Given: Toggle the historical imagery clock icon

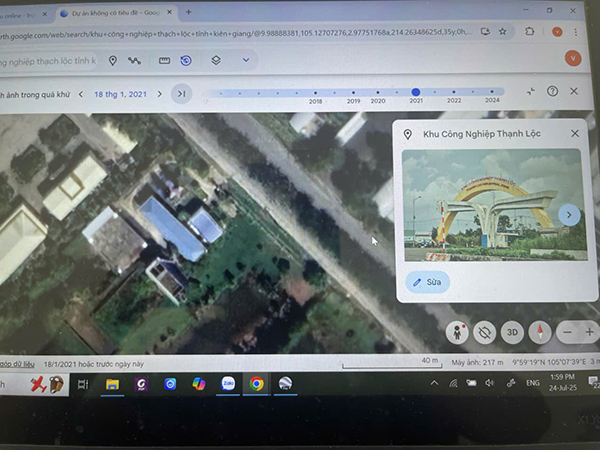Looking at the screenshot, I should point(187,61).
